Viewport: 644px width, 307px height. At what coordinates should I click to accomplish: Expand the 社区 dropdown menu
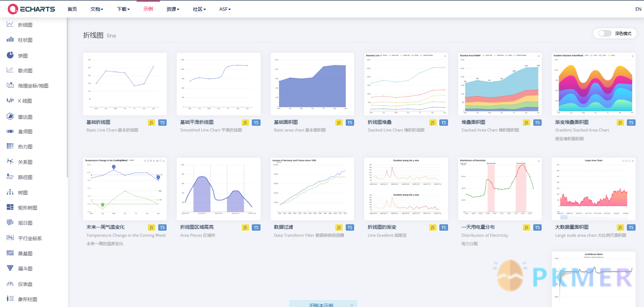click(199, 9)
